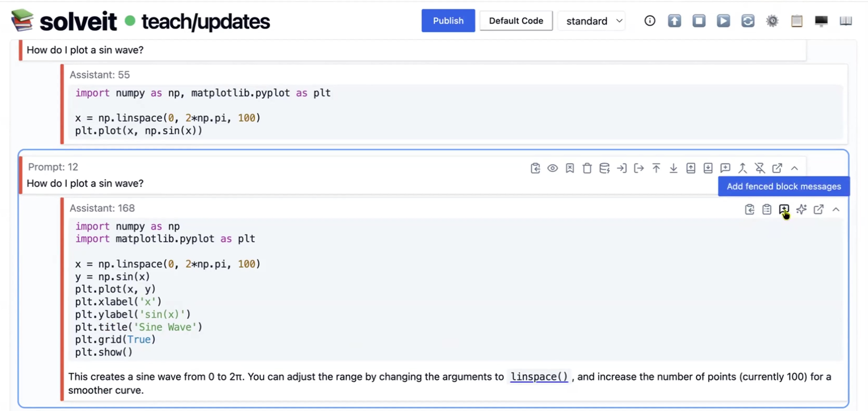Click the Default Code button

click(516, 21)
